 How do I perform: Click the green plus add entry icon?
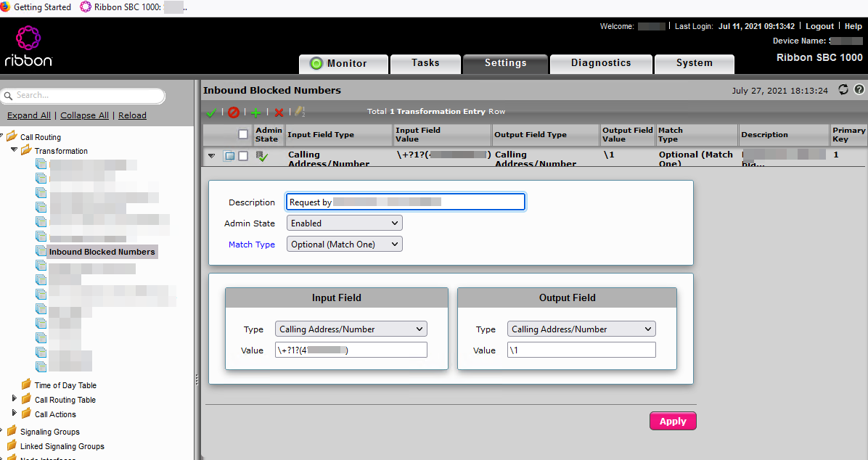(255, 112)
